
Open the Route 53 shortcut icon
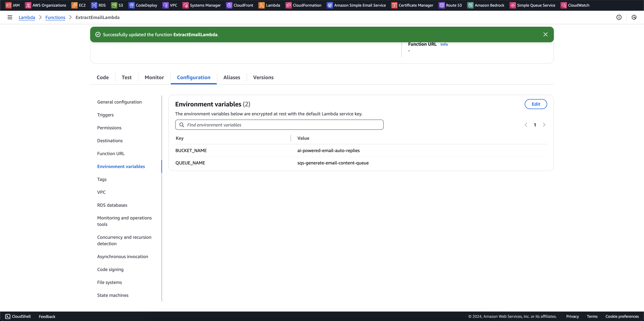click(442, 5)
